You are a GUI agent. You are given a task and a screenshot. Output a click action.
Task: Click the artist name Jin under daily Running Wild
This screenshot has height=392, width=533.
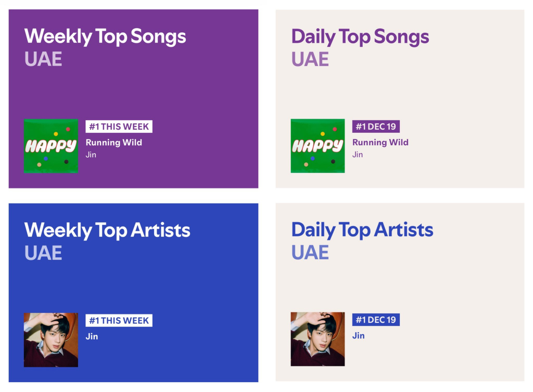pyautogui.click(x=358, y=155)
